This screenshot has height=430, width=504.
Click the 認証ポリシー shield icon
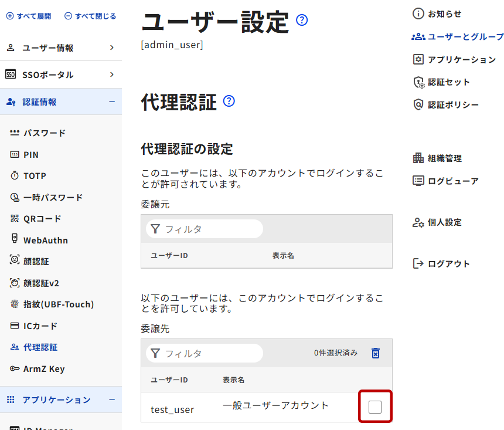[418, 104]
